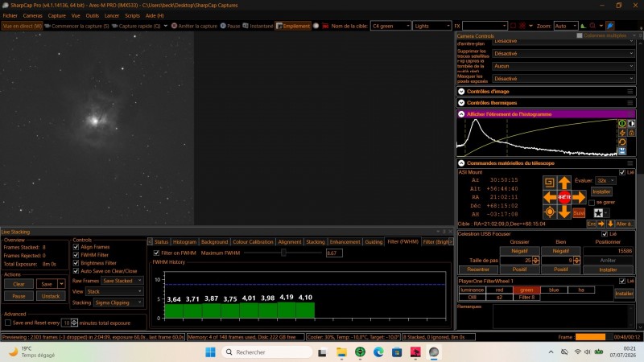Screen dimensions: 644x362
Task: Open the target name C4 green dropdown
Action: 390,26
